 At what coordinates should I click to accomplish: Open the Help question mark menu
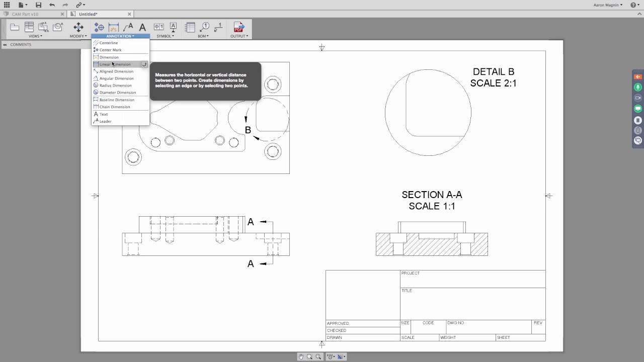(x=634, y=5)
